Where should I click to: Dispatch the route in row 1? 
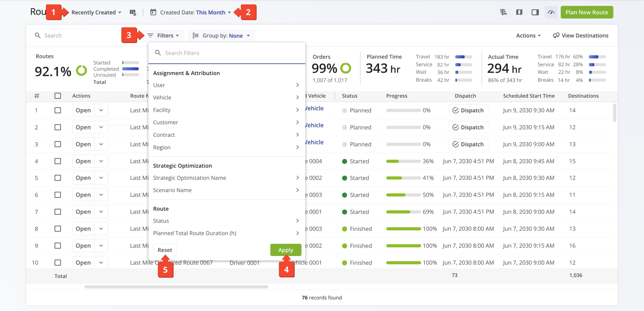click(468, 110)
